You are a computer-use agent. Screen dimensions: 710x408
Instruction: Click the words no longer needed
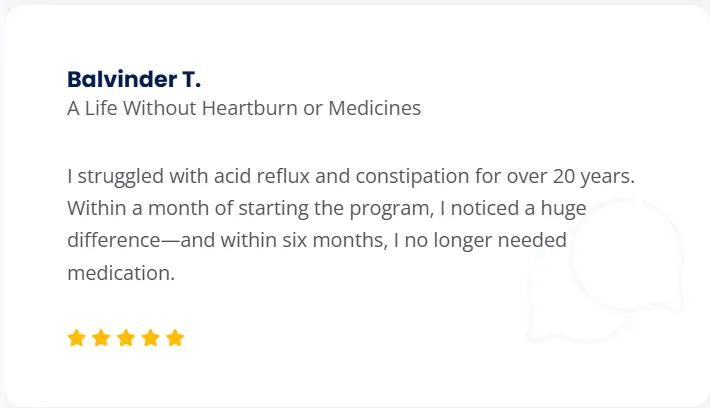coord(485,240)
